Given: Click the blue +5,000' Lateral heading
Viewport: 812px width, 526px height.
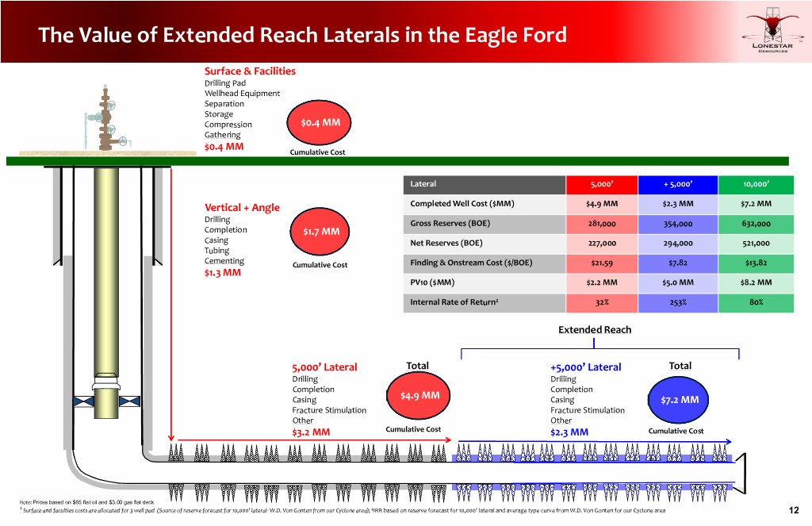Looking at the screenshot, I should click(x=586, y=367).
